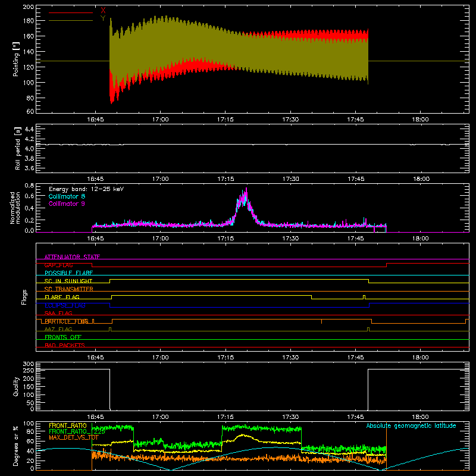
Task: Click the 0.6 tick on modulation axis
Action: pyautogui.click(x=29, y=196)
